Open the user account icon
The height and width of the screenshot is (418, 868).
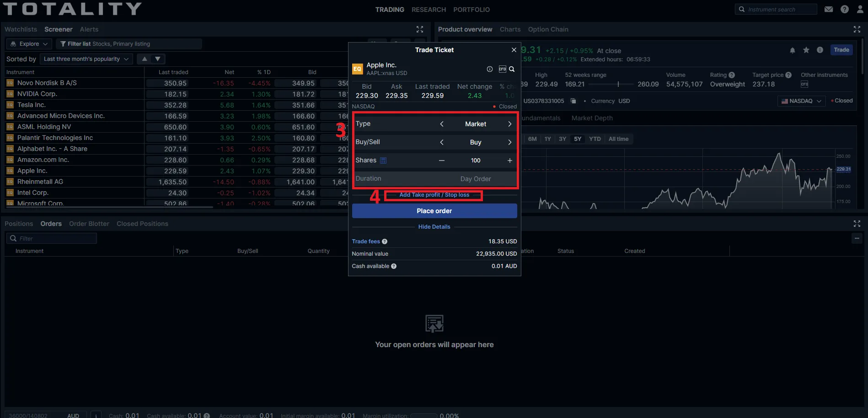[860, 9]
